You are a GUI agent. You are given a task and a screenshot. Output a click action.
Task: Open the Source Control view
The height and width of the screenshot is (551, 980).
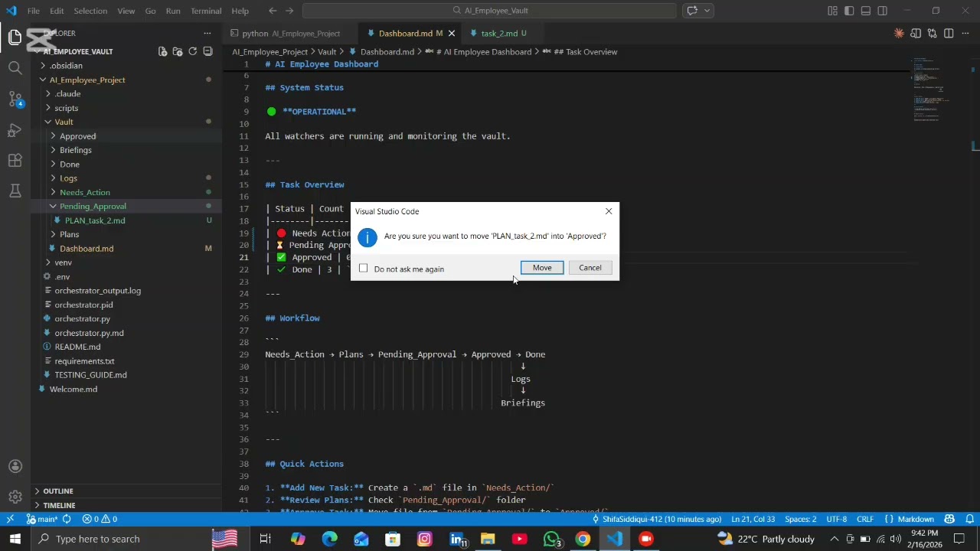pos(15,99)
